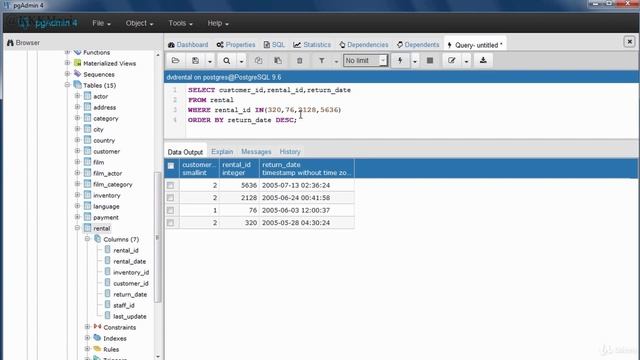Viewport: 640px width, 360px height.
Task: Click the pgAdmin 4 logo
Action: click(x=48, y=23)
